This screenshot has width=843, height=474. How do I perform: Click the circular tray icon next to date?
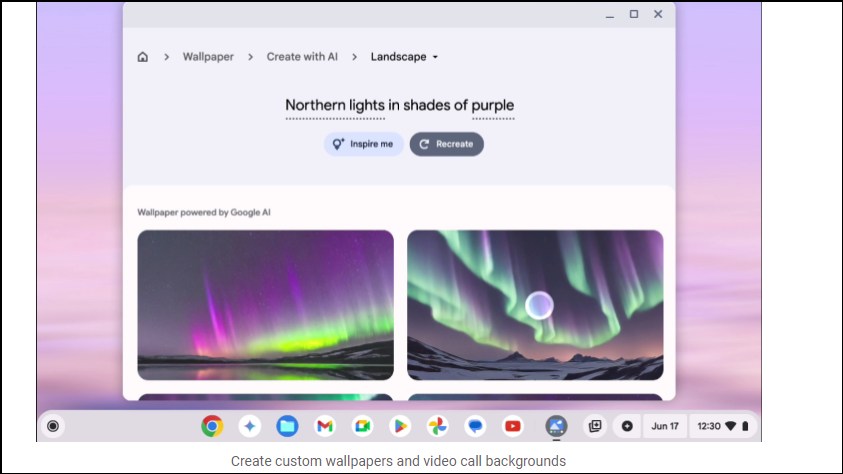pos(627,426)
